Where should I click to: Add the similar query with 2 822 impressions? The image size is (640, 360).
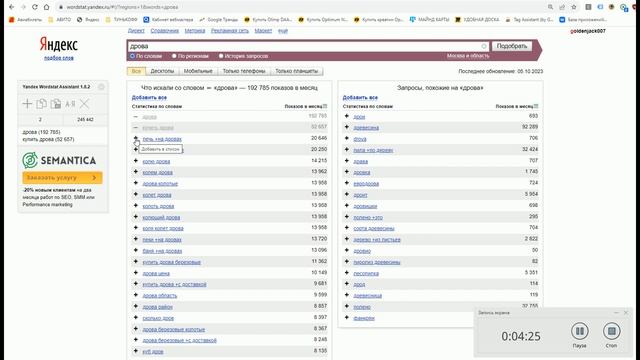click(x=347, y=239)
